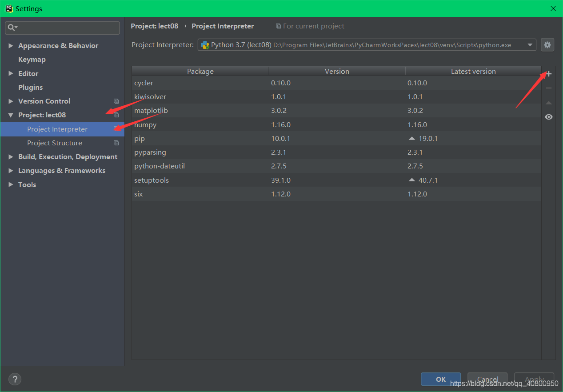The image size is (563, 392).
Task: Select the kiwisolver package row
Action: click(x=336, y=97)
